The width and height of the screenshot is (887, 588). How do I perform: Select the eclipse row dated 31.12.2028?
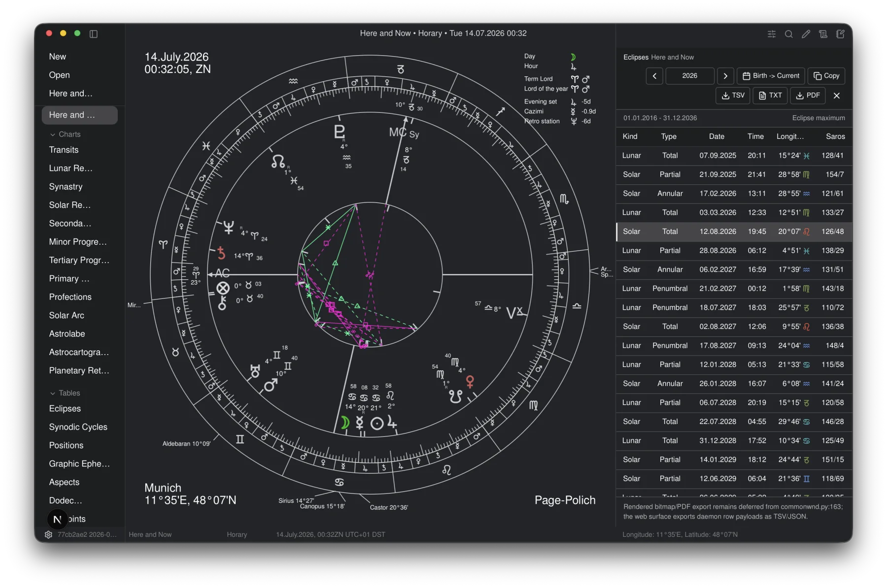click(x=734, y=441)
